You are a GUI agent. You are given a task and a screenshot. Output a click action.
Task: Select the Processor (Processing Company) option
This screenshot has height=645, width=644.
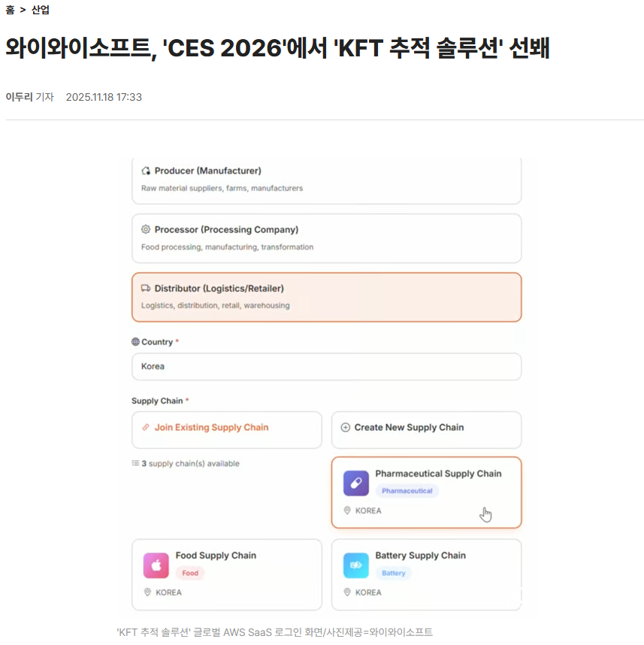pos(326,238)
